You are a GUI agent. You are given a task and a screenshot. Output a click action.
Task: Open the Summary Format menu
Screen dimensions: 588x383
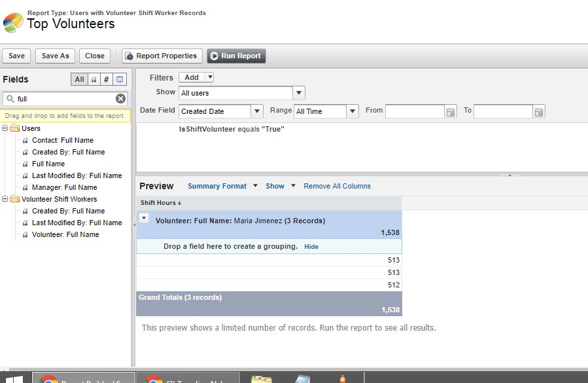222,186
